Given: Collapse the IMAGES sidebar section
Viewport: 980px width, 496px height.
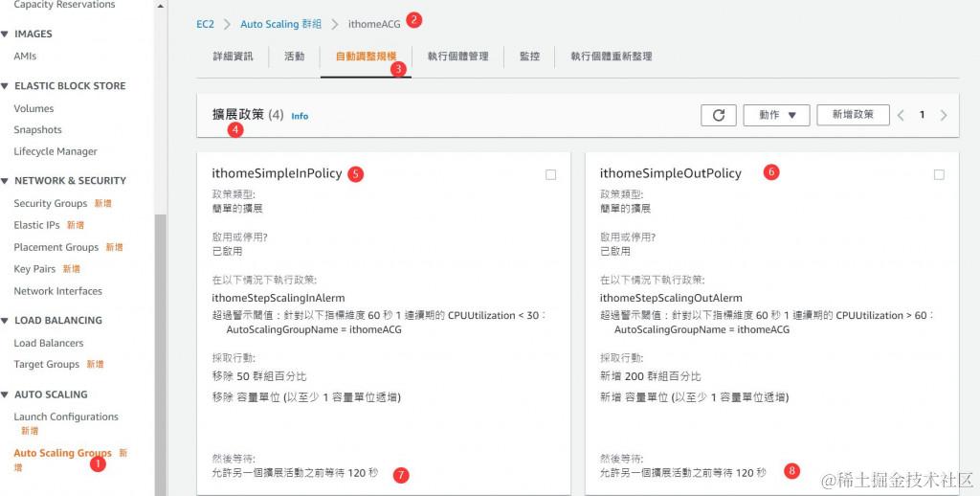Looking at the screenshot, I should point(5,34).
